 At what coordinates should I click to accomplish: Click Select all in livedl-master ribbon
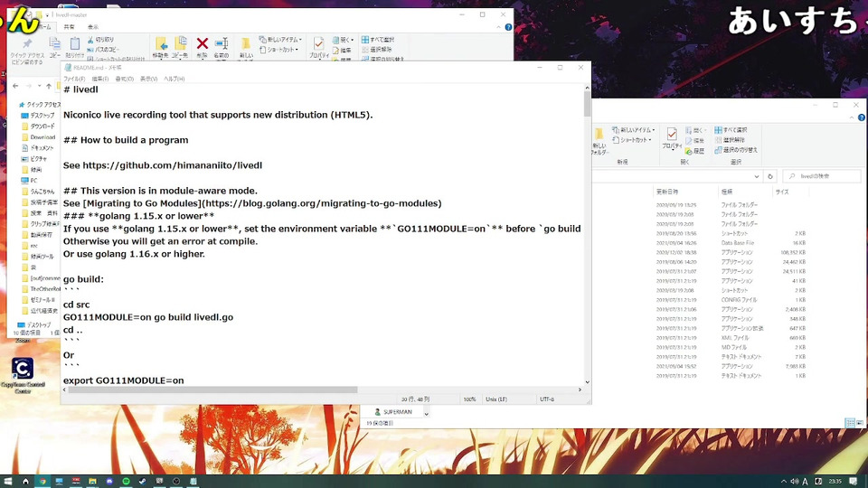378,40
